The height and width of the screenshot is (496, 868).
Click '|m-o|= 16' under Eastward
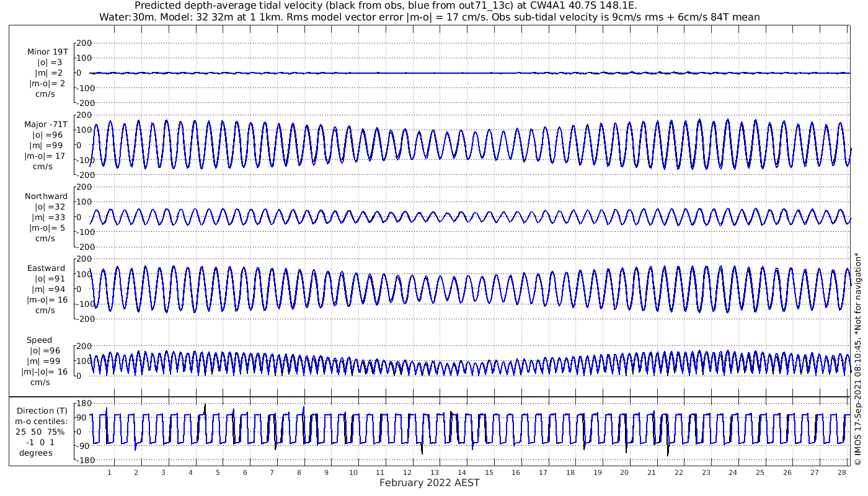coord(48,300)
